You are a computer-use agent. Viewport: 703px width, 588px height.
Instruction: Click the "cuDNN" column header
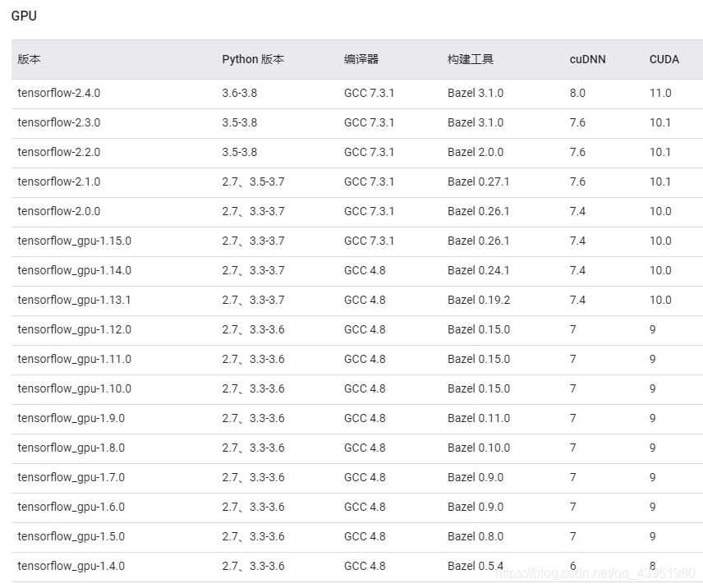pyautogui.click(x=587, y=59)
